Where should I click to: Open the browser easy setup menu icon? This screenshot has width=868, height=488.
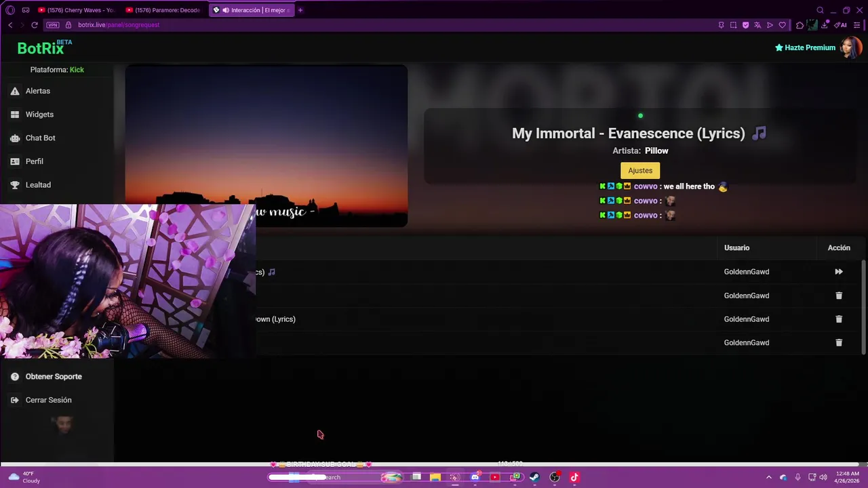(x=858, y=25)
